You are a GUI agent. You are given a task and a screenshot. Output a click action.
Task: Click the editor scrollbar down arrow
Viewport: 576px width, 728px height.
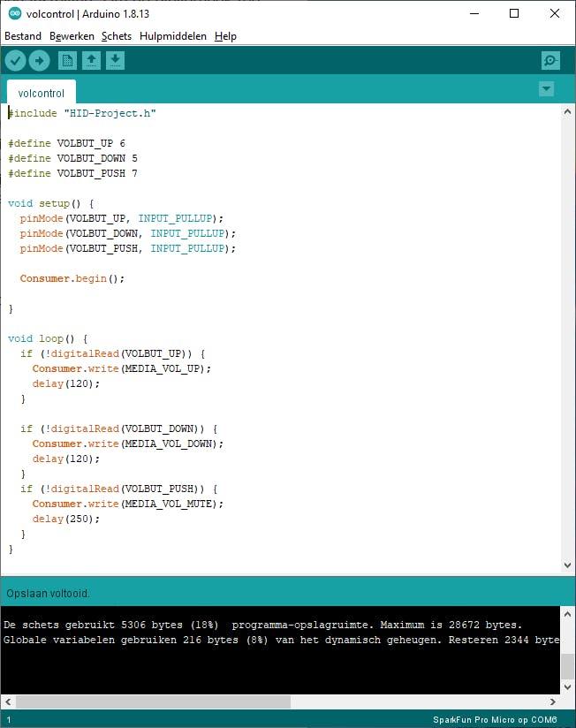click(x=567, y=565)
